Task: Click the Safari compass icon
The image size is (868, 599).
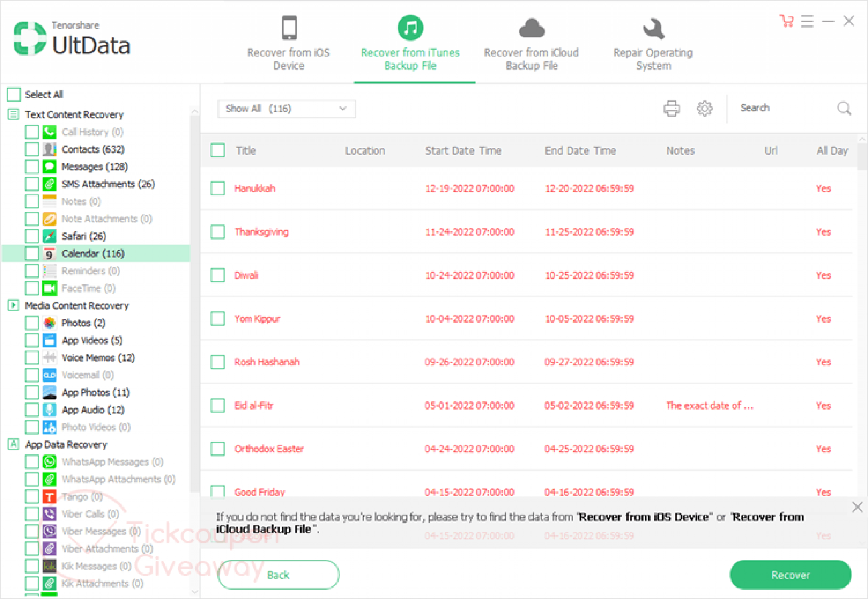Action: (50, 236)
